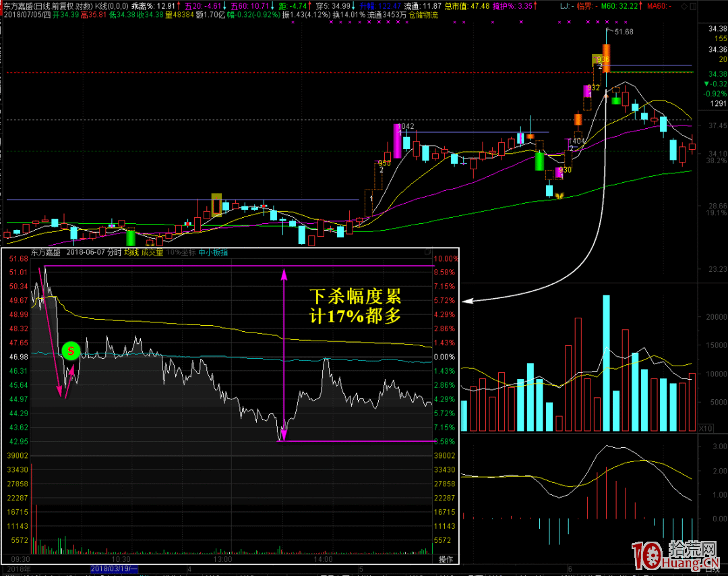Select the highlighted 2018/03/19 date marker
Screen dimensions: 728x576
point(114,569)
